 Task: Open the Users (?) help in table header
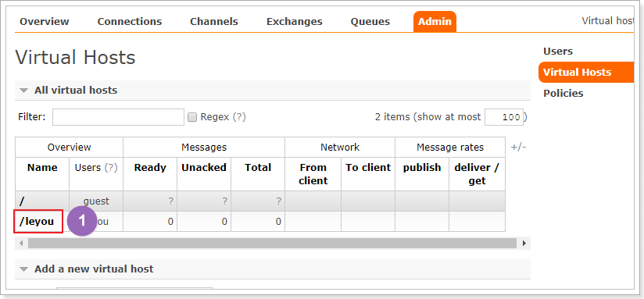[110, 167]
